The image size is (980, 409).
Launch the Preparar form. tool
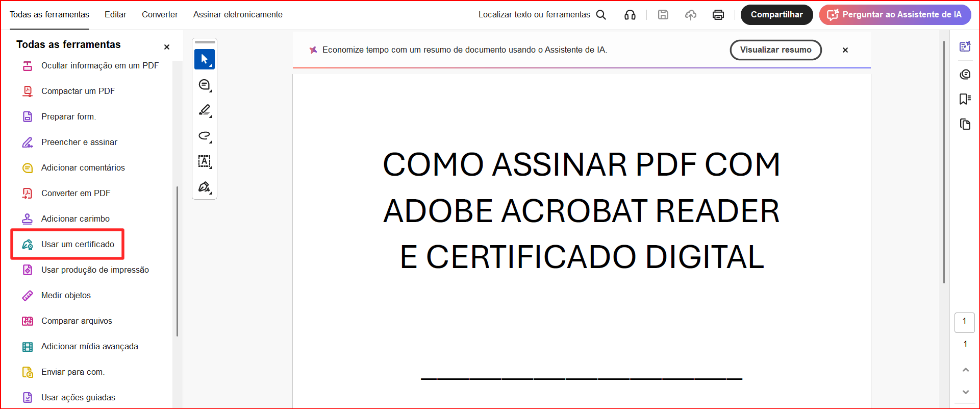(x=59, y=116)
